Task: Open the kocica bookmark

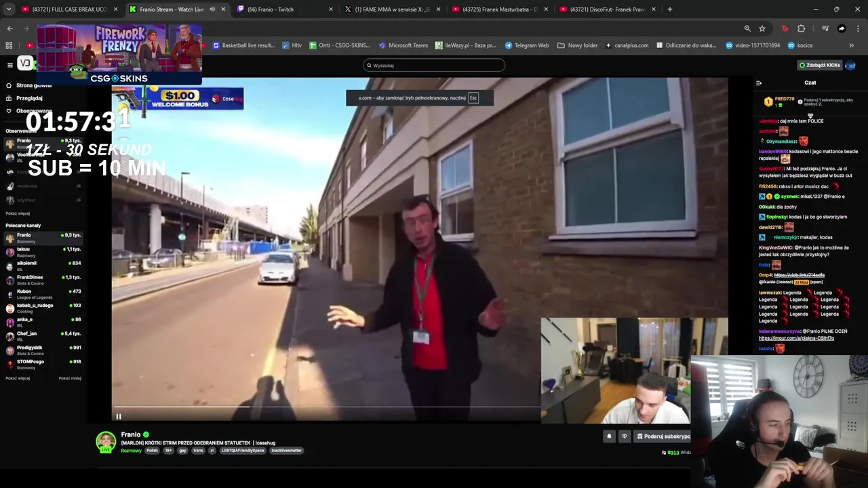Action: click(800, 45)
